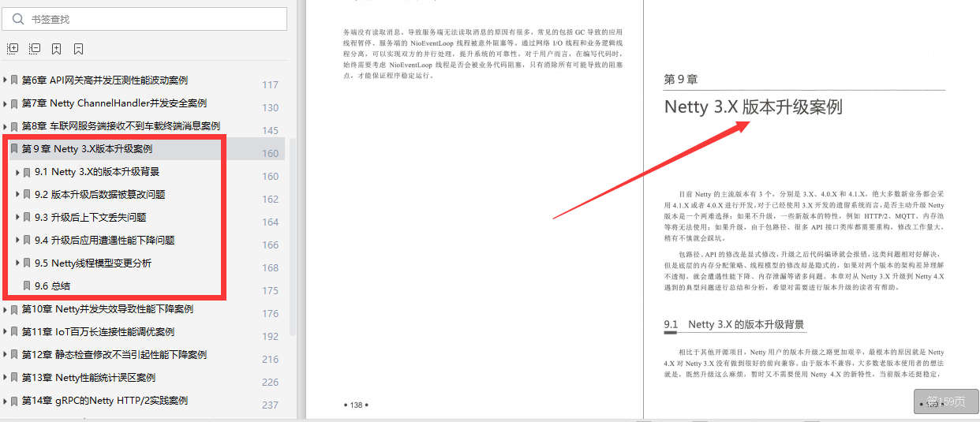The width and height of the screenshot is (980, 422).
Task: Expand the 第11章 IoT百万长连接 bookmark arrow
Action: [x=6, y=332]
